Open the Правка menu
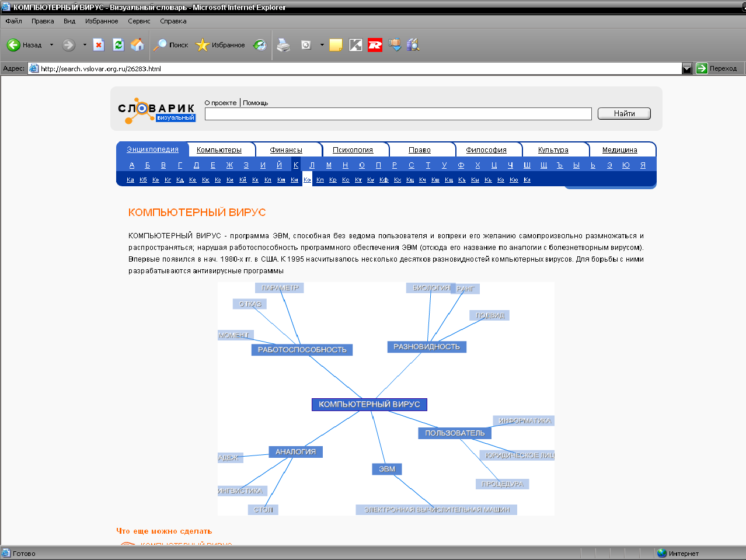 pyautogui.click(x=43, y=21)
